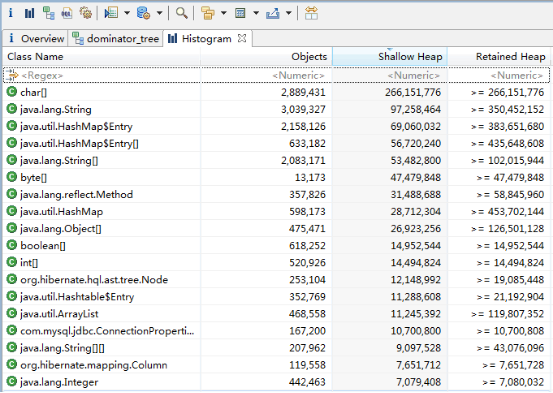Select the java.util.HashMap$Entry[] row name
553x393 pixels.
click(79, 144)
